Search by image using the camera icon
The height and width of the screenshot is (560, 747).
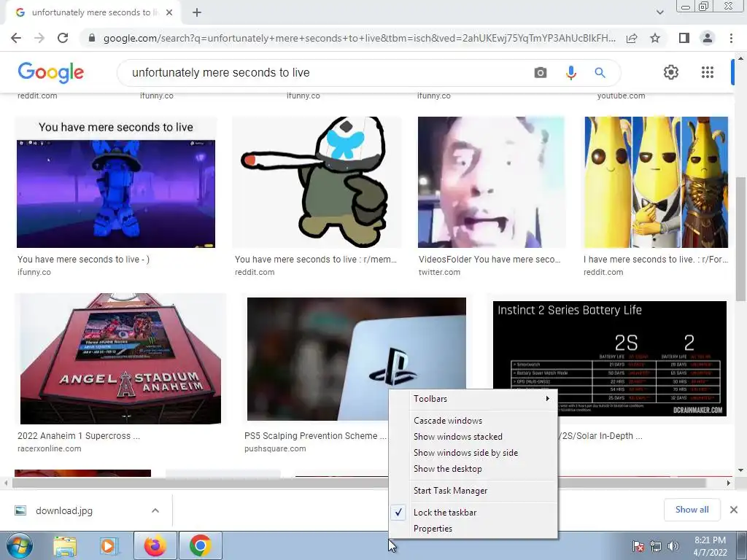coord(541,72)
